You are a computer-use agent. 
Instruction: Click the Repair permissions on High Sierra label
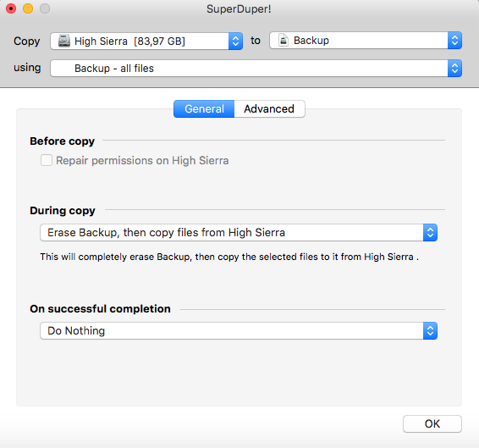point(142,161)
